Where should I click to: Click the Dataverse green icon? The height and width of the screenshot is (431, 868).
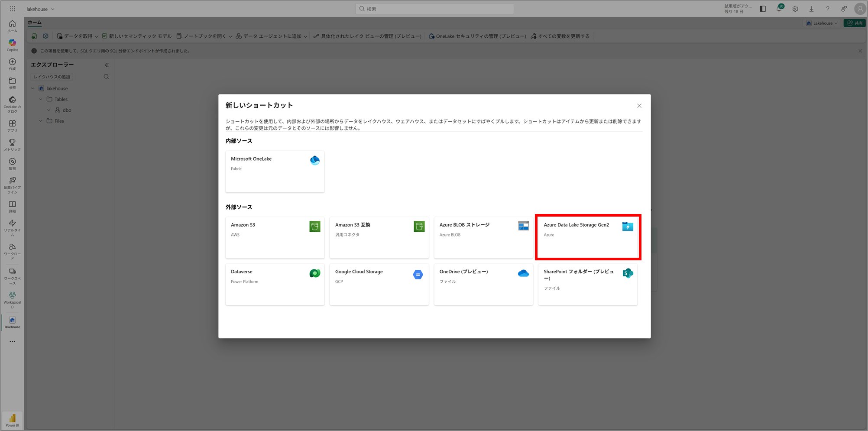tap(314, 273)
